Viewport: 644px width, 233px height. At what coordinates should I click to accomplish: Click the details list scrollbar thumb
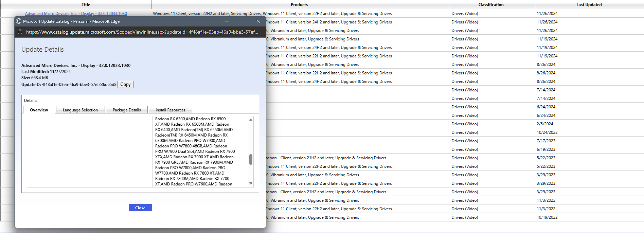pyautogui.click(x=251, y=159)
